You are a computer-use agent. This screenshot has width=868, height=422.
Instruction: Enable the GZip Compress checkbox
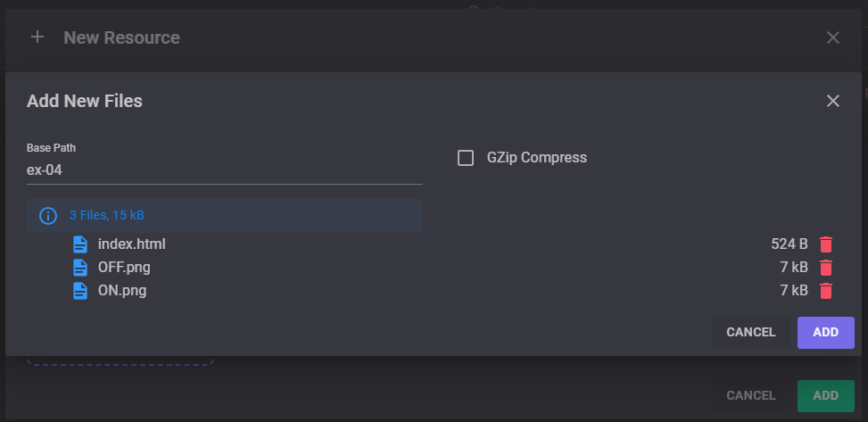click(466, 158)
